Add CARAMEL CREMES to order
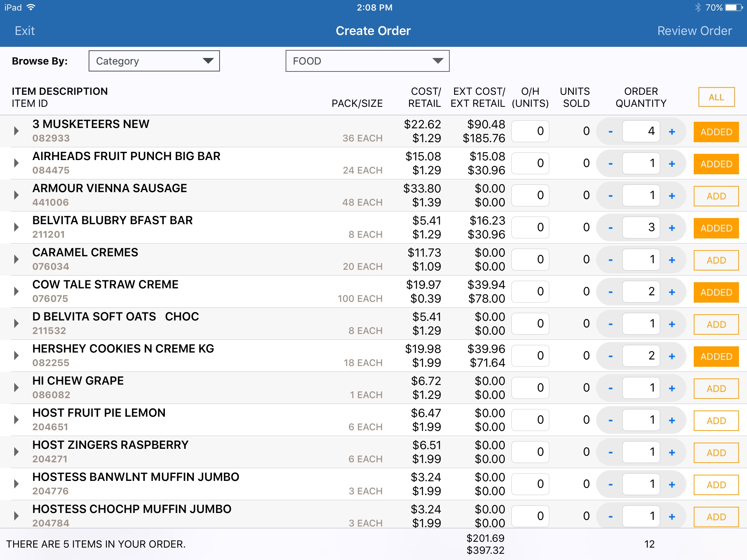 pos(716,260)
